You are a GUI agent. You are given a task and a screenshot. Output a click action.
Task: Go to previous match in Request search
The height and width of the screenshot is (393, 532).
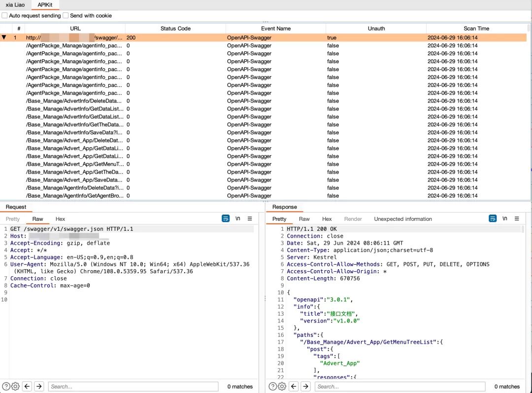click(28, 387)
